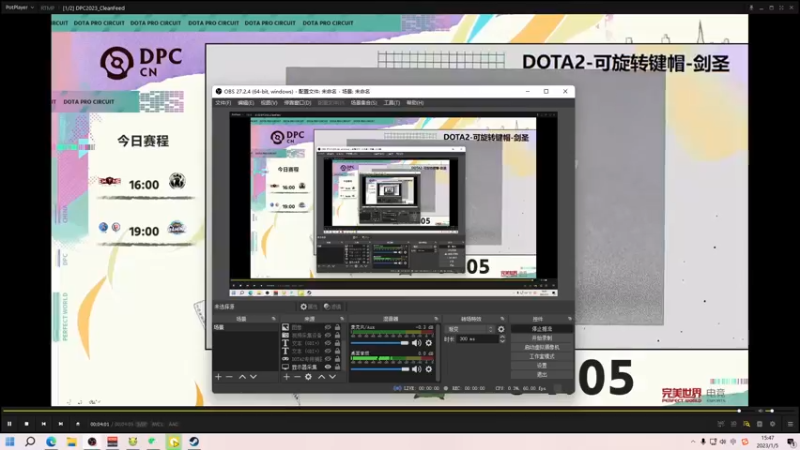Viewport: 800px width, 450px height.
Task: Pop out the 来源 dock panel
Action: tap(342, 319)
